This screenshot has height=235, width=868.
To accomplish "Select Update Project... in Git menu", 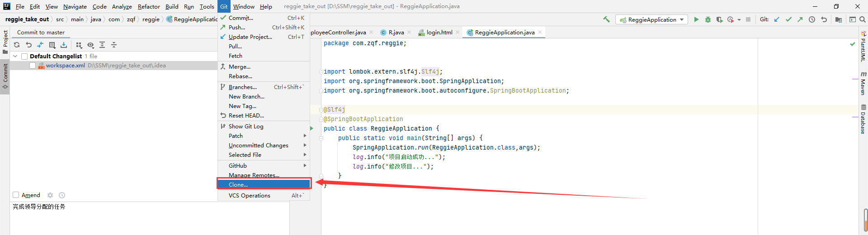I will tap(264, 37).
